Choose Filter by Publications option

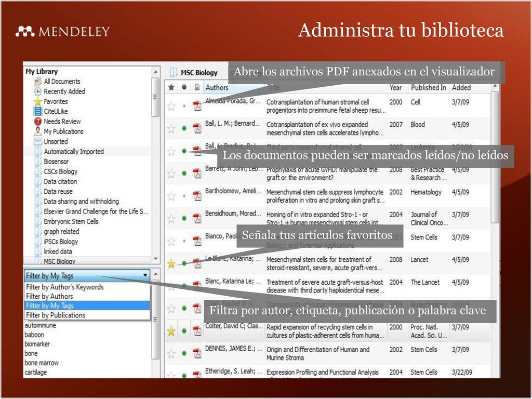pyautogui.click(x=87, y=315)
